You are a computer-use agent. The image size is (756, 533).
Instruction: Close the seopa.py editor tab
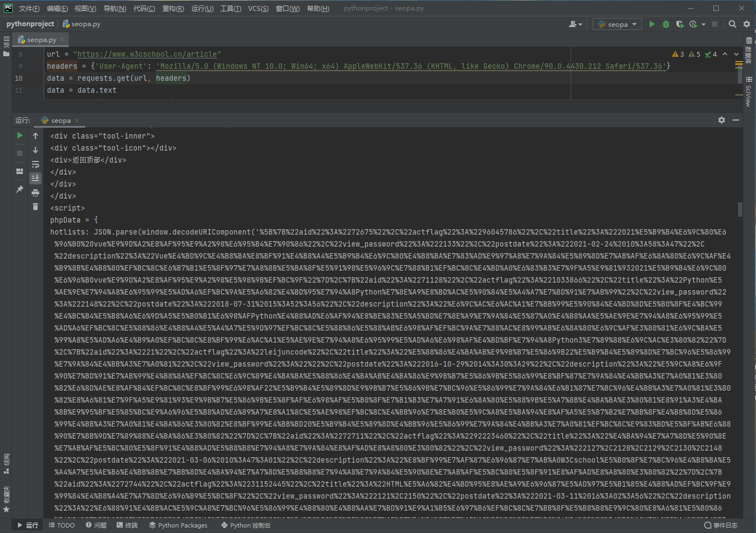62,39
